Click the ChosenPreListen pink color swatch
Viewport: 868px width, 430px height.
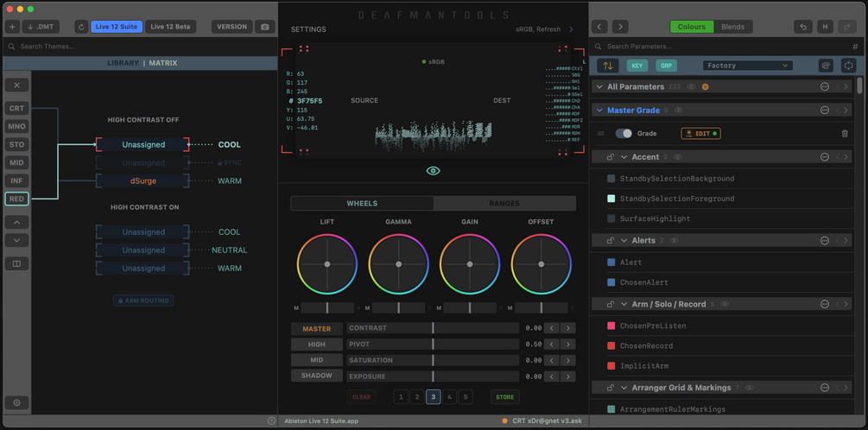point(611,326)
